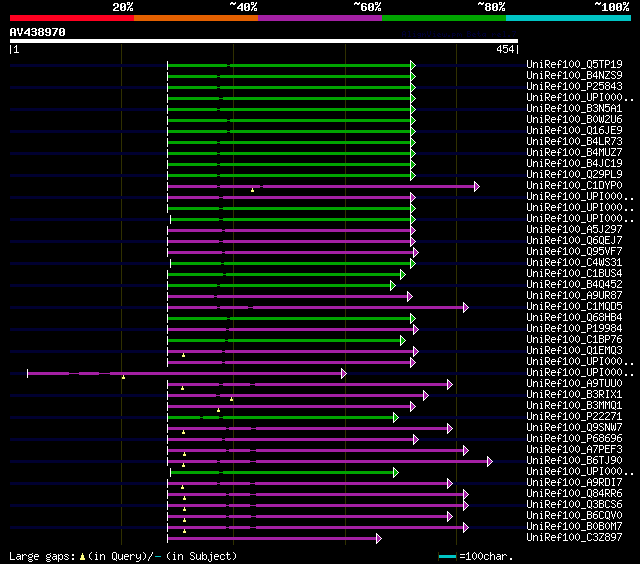Viewport: 640px width, 564px height.
Task: Open hit UniRef100_B3N5A1
Action: pyautogui.click(x=574, y=109)
